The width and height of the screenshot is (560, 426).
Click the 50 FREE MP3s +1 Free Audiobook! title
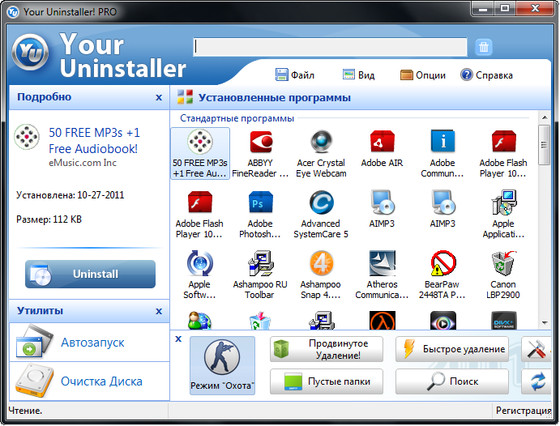click(94, 141)
